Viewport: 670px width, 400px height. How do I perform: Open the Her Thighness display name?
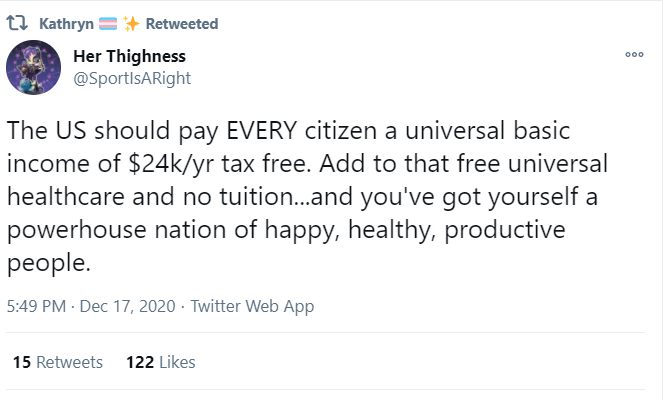coord(129,56)
